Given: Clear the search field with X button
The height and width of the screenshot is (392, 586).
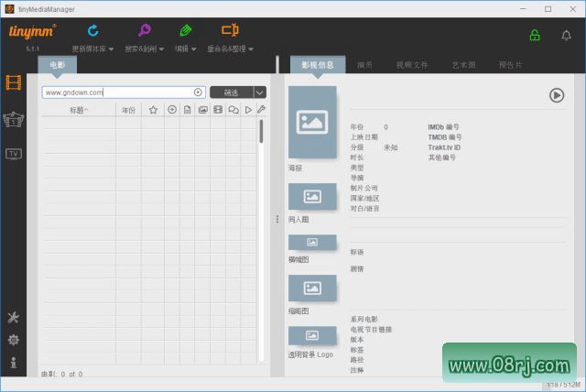Looking at the screenshot, I should 198,93.
